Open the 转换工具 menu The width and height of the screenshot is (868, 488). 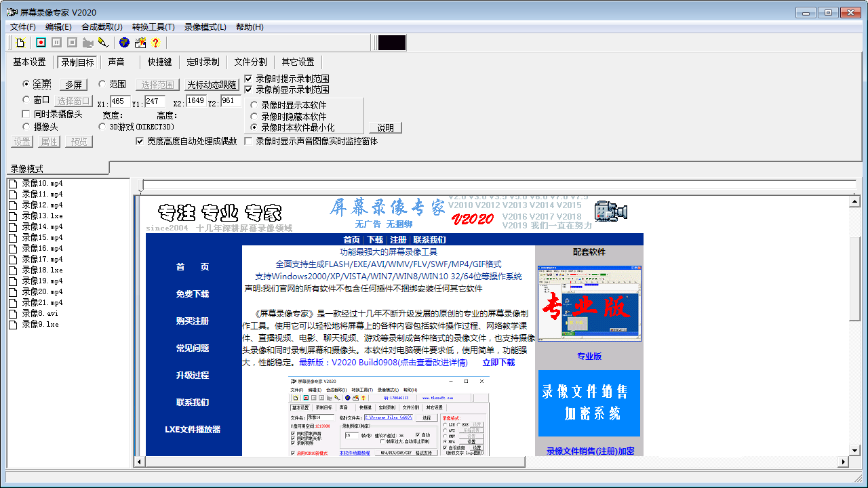coord(153,26)
